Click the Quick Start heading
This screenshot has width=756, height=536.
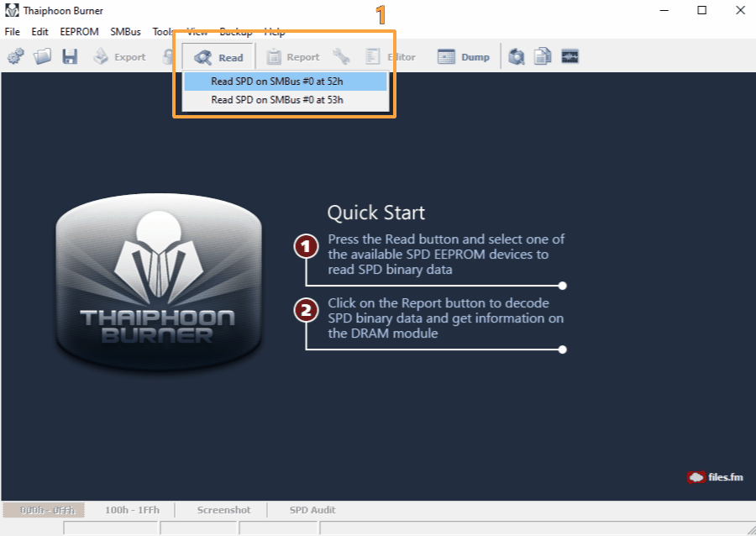coord(376,213)
